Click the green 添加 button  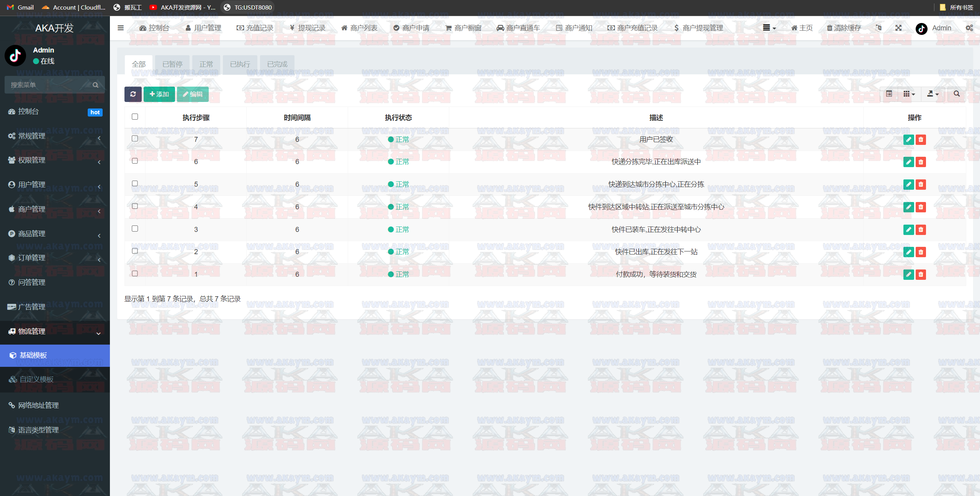pos(159,94)
